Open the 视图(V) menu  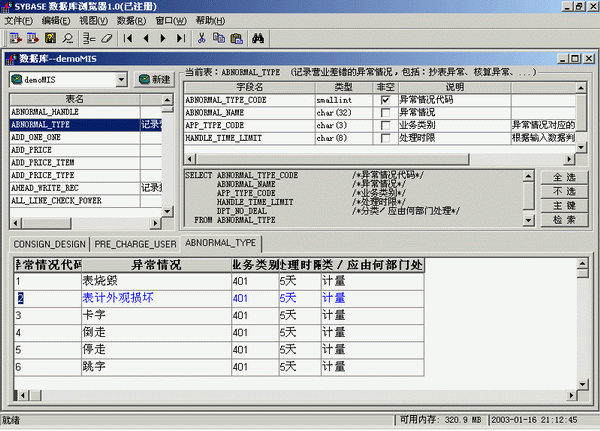pyautogui.click(x=93, y=20)
